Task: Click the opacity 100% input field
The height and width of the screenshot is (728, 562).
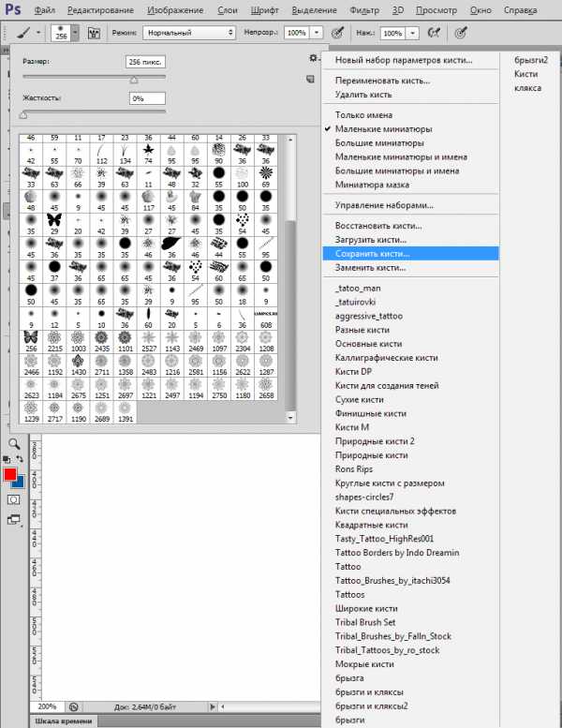Action: click(x=297, y=33)
